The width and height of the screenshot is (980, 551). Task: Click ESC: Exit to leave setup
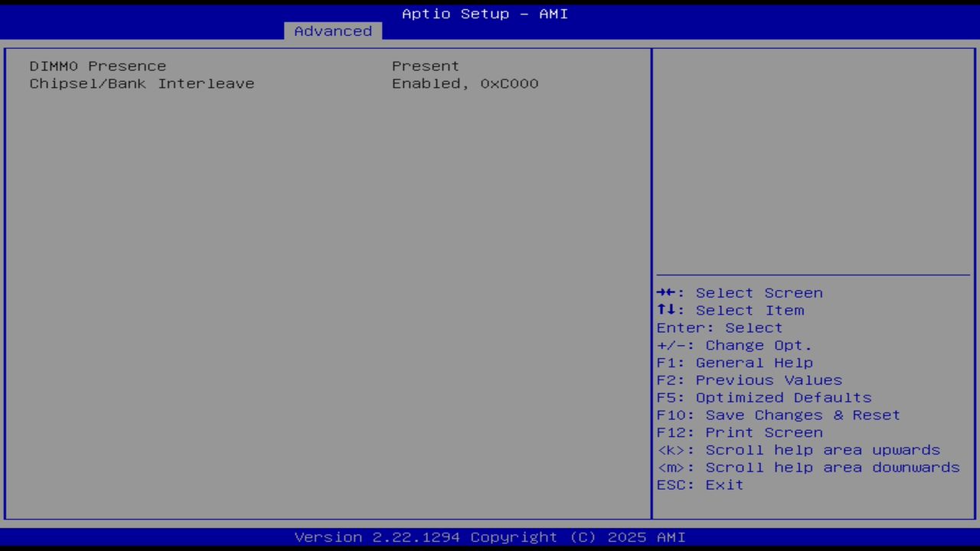point(700,484)
